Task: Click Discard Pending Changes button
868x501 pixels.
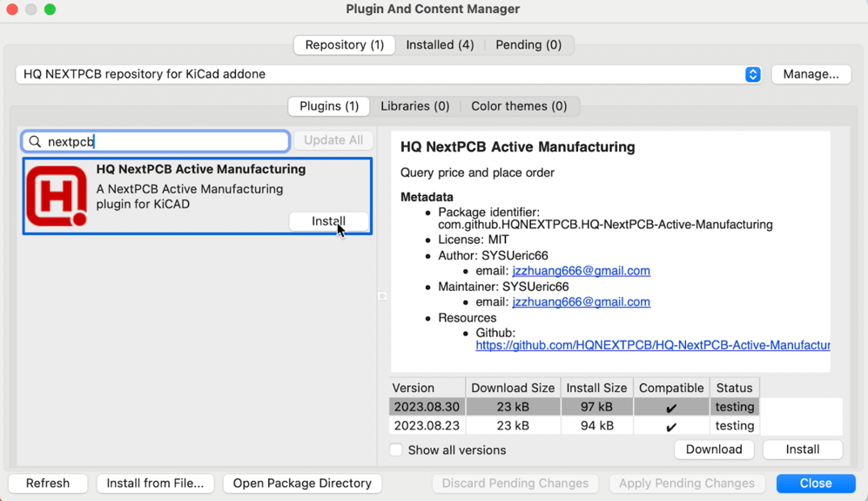Action: click(x=515, y=484)
